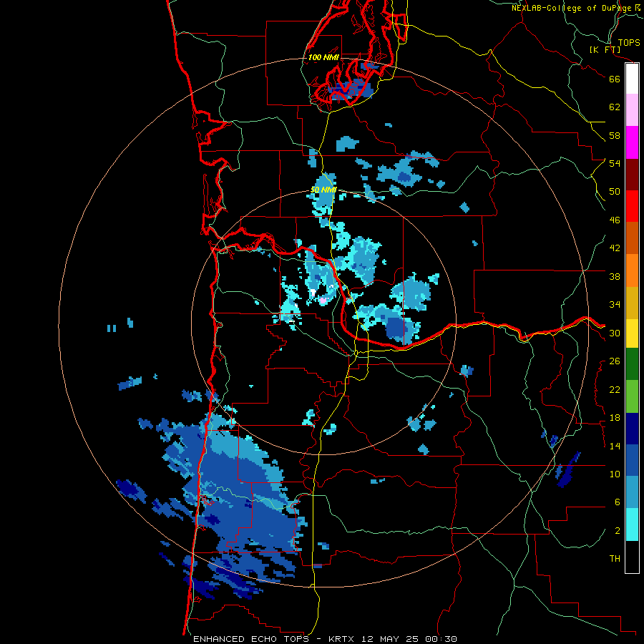
Task: Click the magenta 58 kft legend swatch
Action: click(x=632, y=142)
